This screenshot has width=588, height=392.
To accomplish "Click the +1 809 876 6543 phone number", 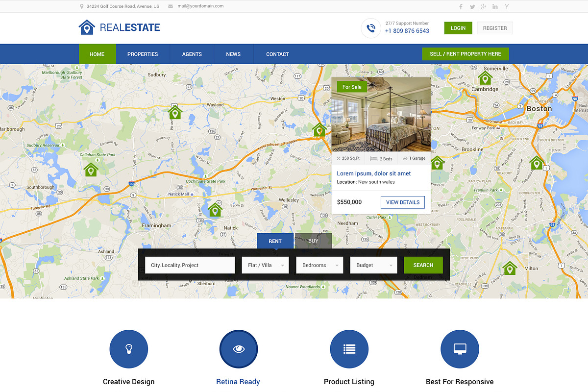I will [407, 31].
